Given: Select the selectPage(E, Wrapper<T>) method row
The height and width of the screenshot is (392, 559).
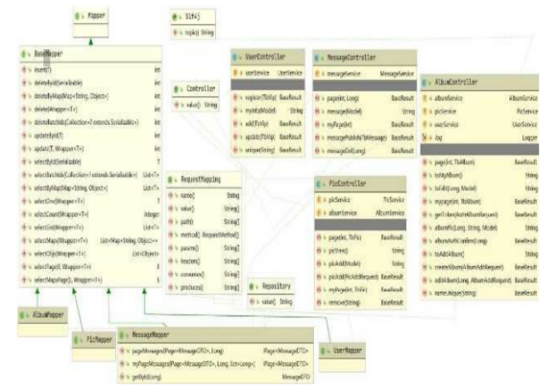Looking at the screenshot, I should (x=90, y=267).
